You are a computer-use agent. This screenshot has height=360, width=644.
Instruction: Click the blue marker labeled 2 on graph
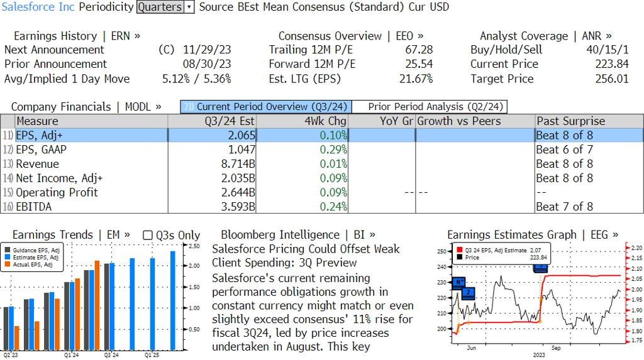click(468, 293)
